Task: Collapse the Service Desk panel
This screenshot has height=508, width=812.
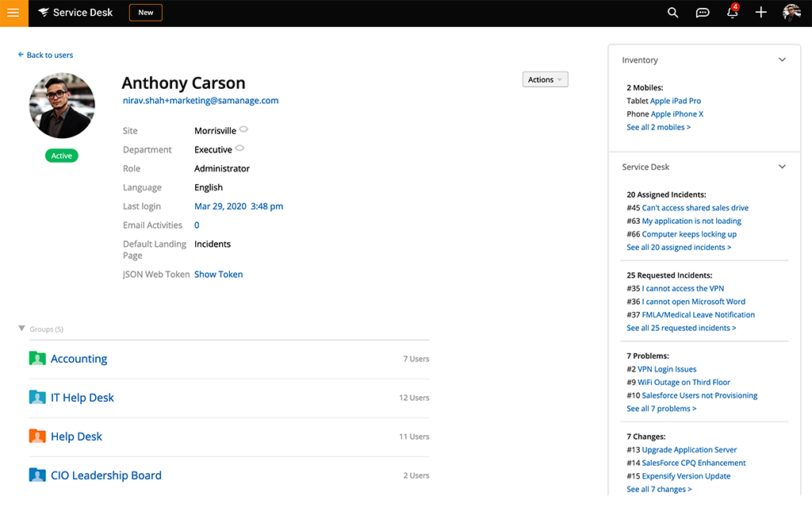Action: point(782,167)
